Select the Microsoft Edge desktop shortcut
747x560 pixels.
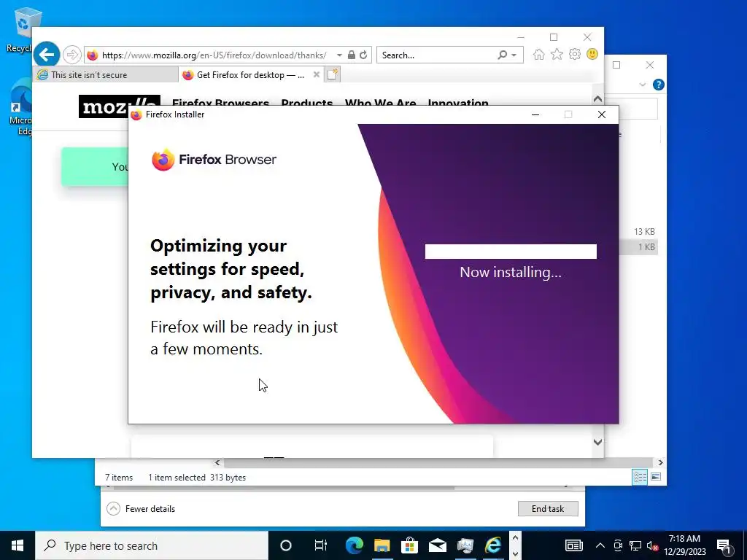(20, 108)
